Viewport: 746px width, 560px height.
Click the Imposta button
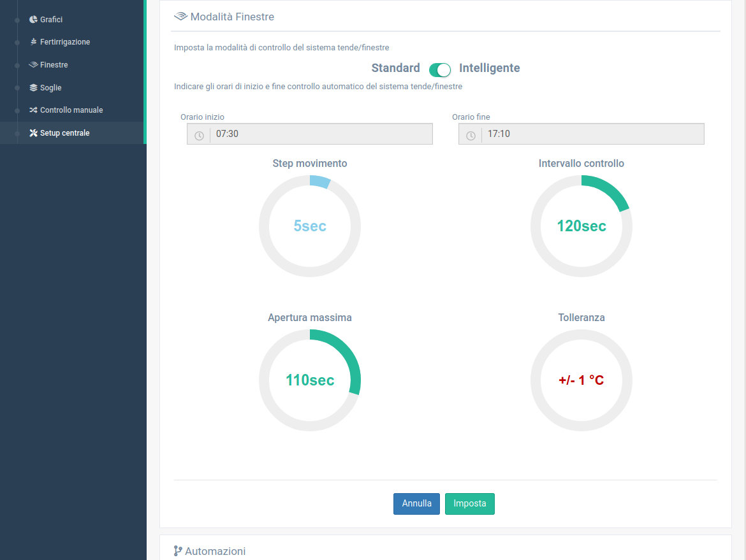pos(469,504)
